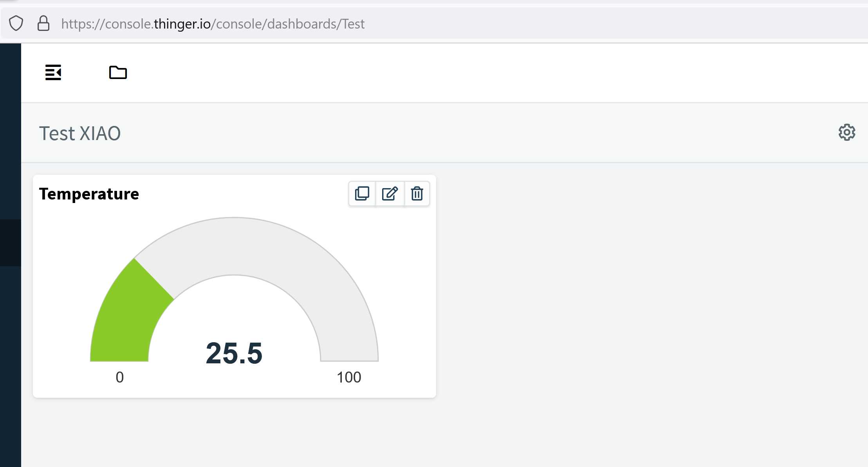This screenshot has width=868, height=467.
Task: Select the Test XIAO dashboard title
Action: coord(80,133)
